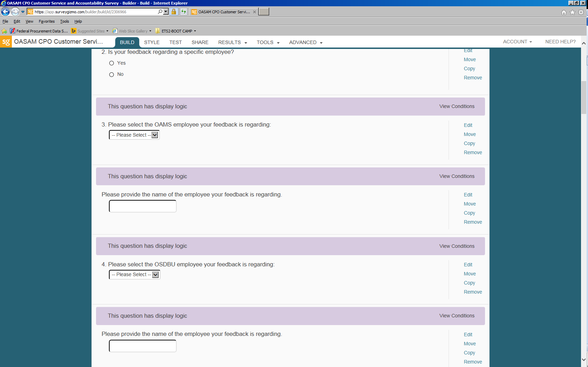Click the Web Slice Gallery page icon

pyautogui.click(x=115, y=31)
